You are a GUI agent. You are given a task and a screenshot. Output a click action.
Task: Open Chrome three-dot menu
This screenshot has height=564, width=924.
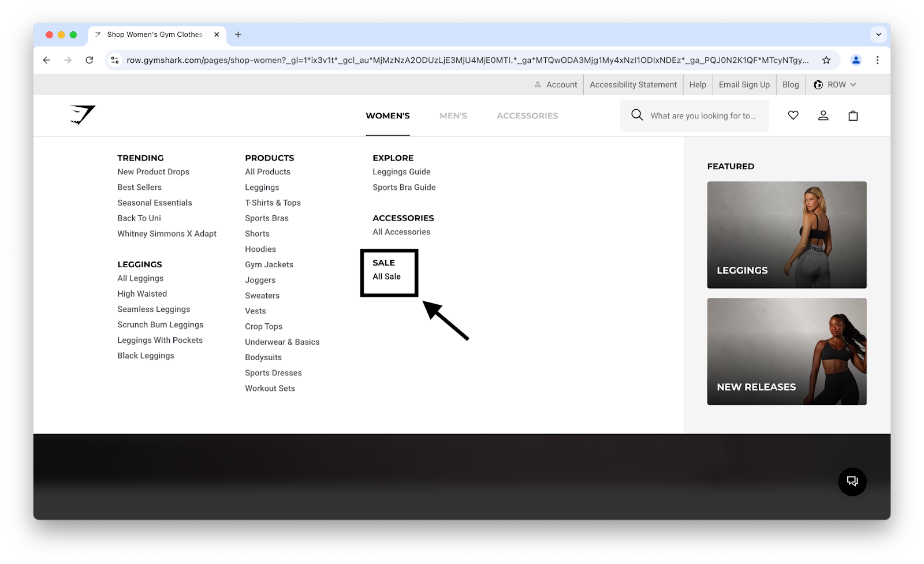coord(877,60)
